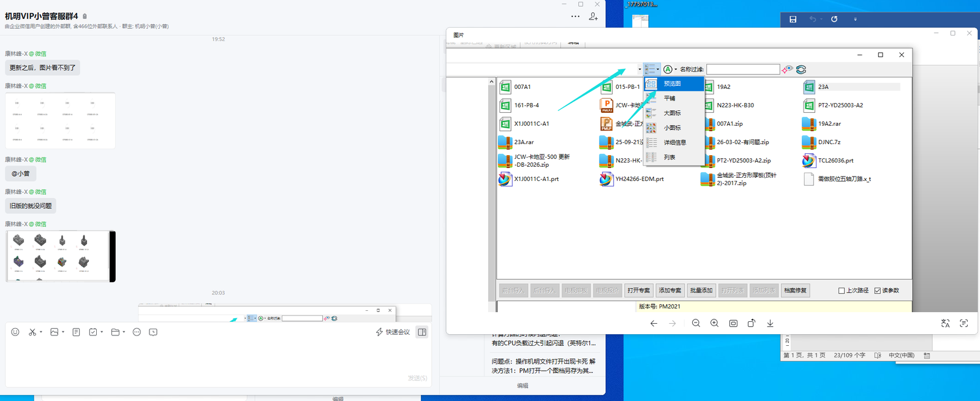Click the actual-size fit icon in viewer

[733, 323]
